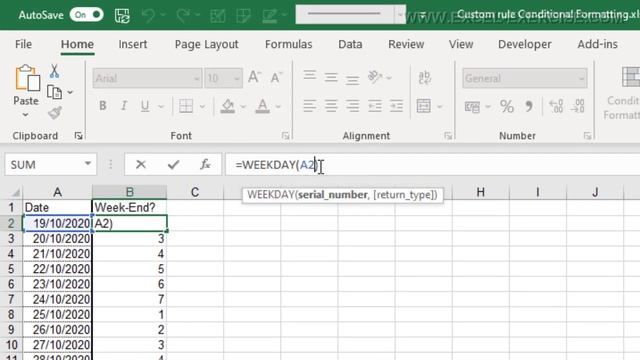Click the Top Align icon
Screen dimensions: 640x360
point(309,76)
